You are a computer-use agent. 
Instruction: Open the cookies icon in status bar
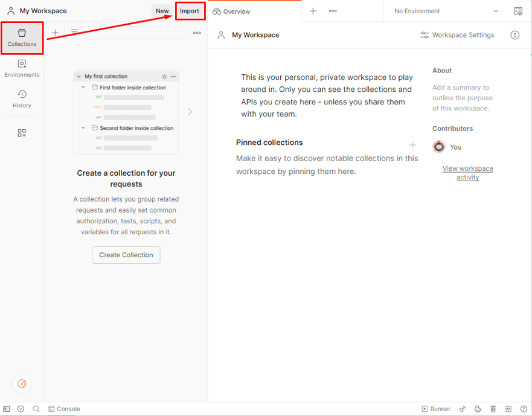coord(478,409)
